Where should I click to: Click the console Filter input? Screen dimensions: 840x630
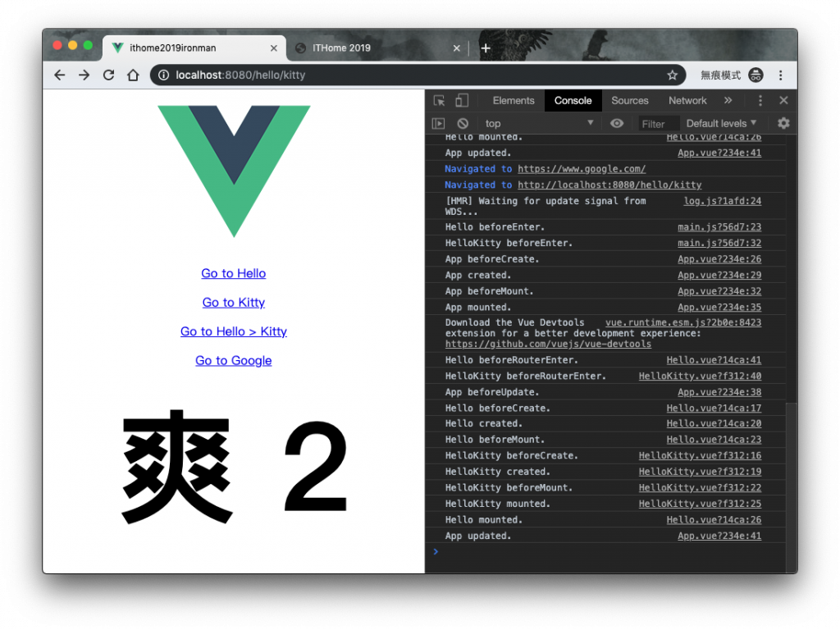(x=658, y=124)
